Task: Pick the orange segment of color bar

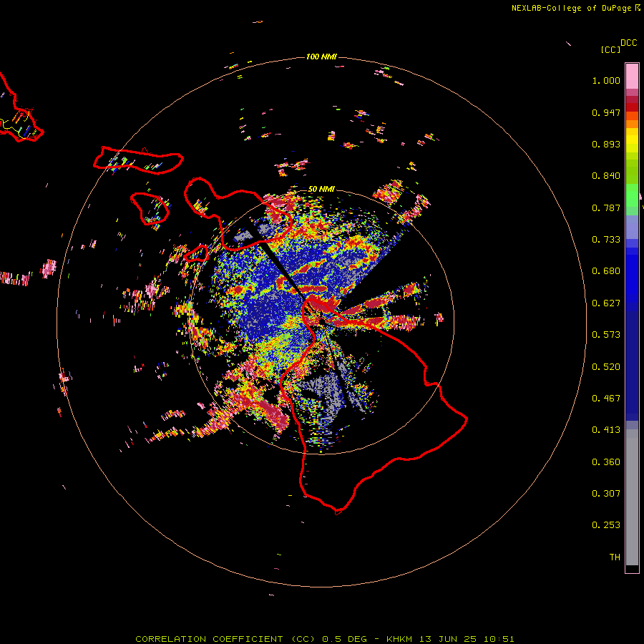Action: point(632,124)
